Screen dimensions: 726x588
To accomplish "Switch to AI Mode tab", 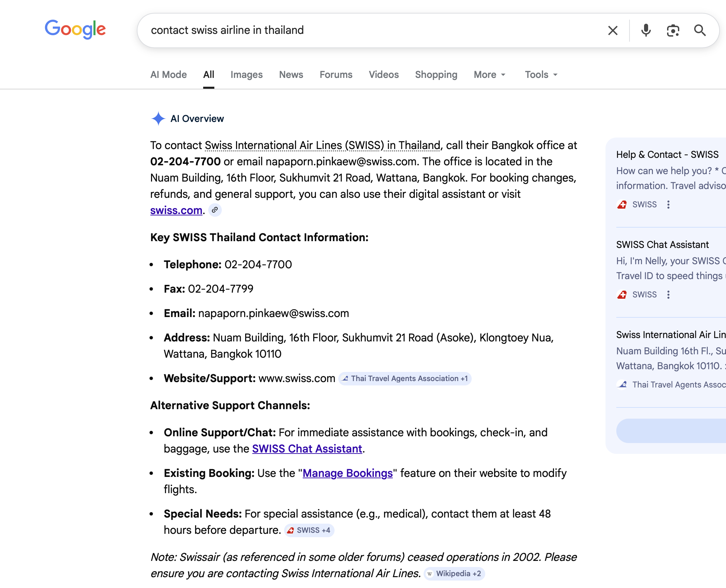I will pos(168,75).
